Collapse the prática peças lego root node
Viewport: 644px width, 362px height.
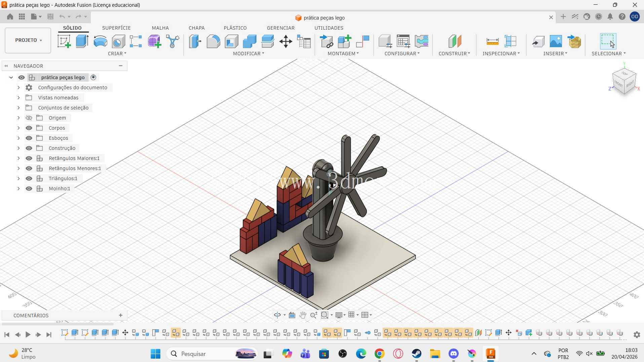pyautogui.click(x=11, y=77)
